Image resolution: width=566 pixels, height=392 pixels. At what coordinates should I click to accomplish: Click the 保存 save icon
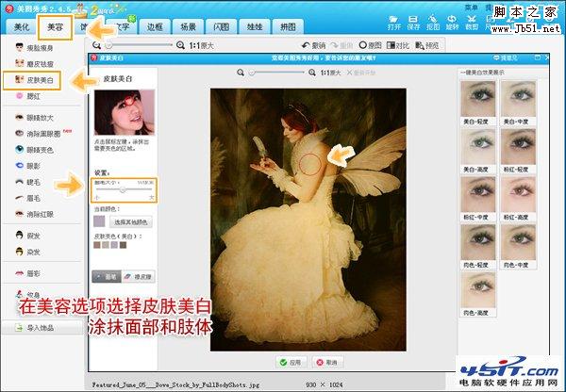click(413, 23)
